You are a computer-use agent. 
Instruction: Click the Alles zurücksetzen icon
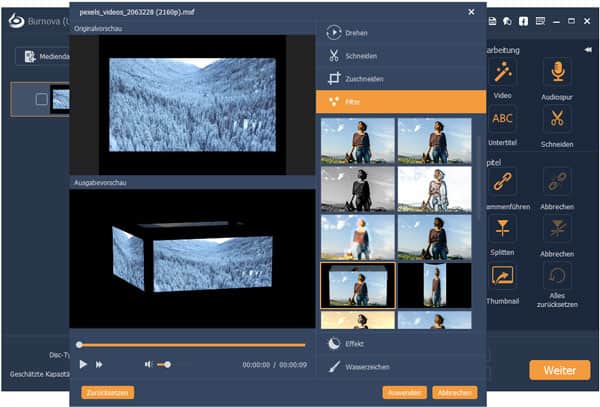coord(558,278)
